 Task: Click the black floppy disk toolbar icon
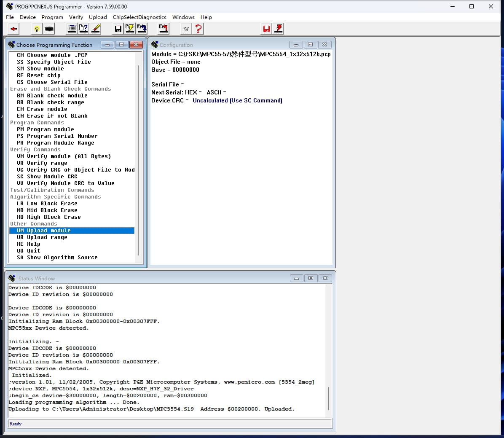click(x=118, y=29)
